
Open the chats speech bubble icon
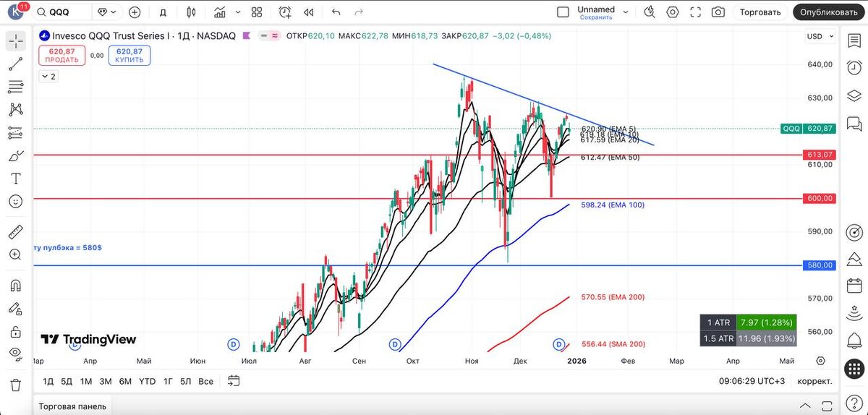click(854, 124)
